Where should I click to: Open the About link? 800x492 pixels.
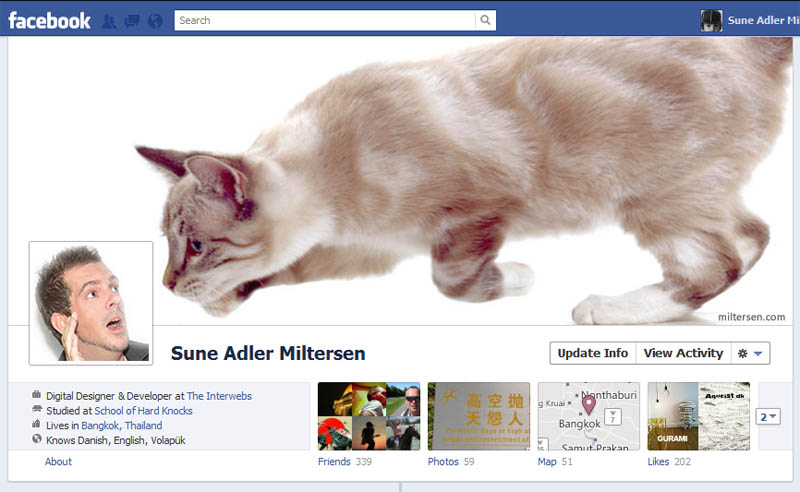(x=58, y=461)
